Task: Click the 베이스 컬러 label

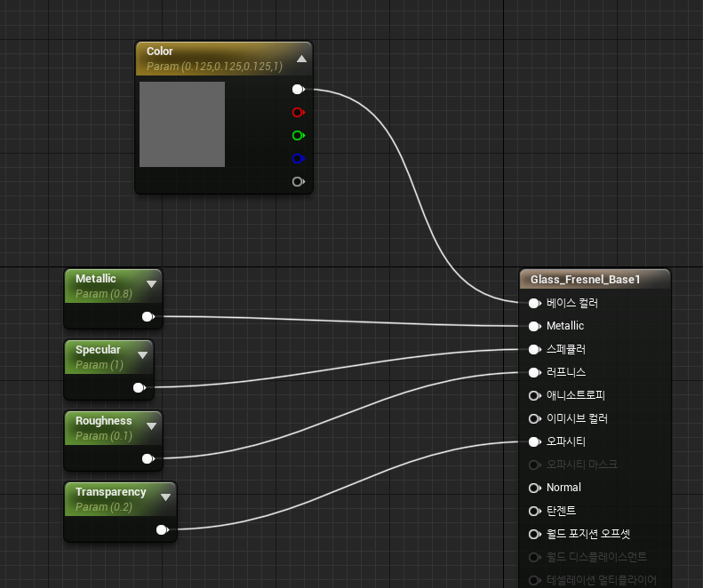Action: [572, 304]
